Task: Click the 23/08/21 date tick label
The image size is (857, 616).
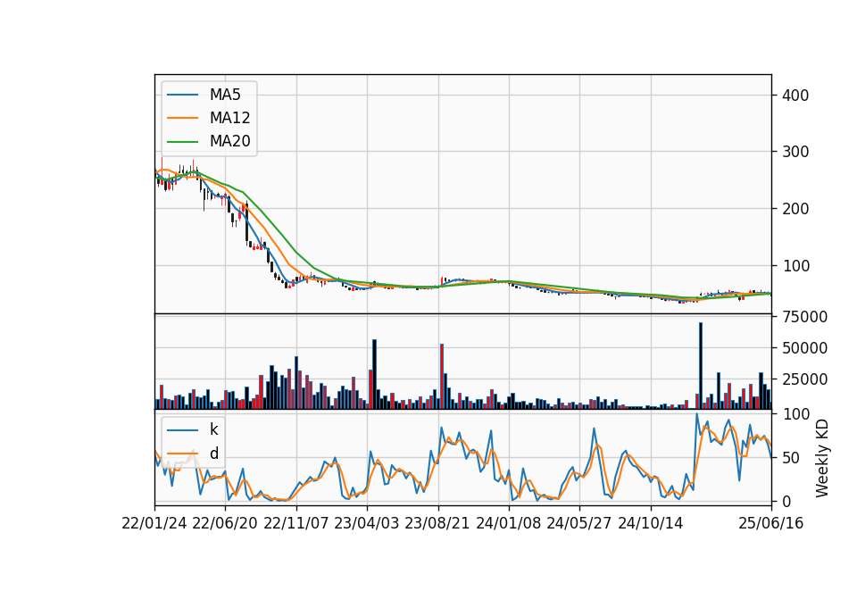Action: pyautogui.click(x=437, y=523)
